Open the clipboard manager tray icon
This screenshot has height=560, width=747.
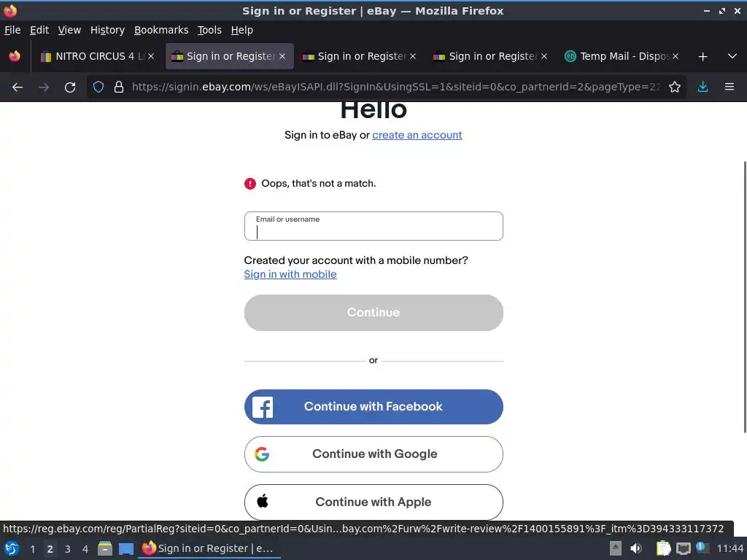(x=663, y=548)
